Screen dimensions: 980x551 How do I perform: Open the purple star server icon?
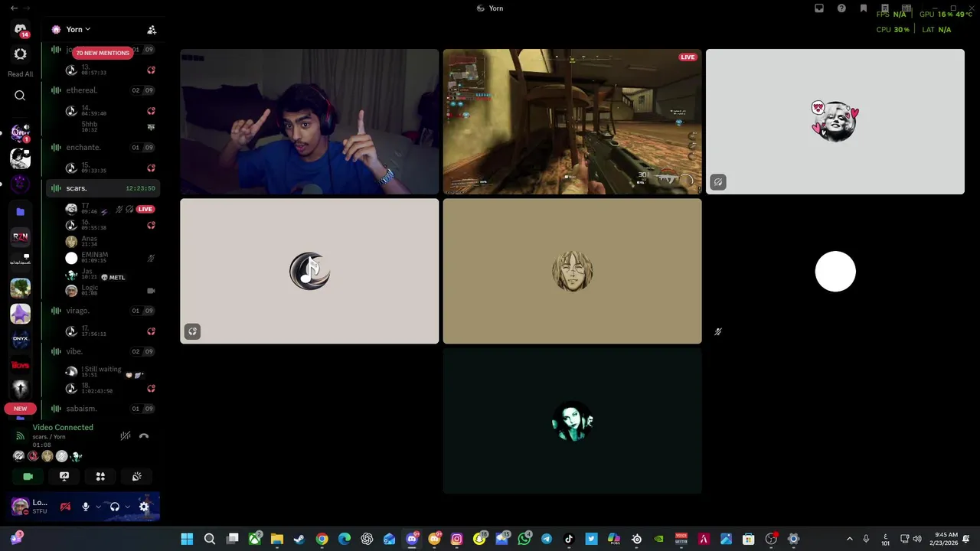point(20,313)
